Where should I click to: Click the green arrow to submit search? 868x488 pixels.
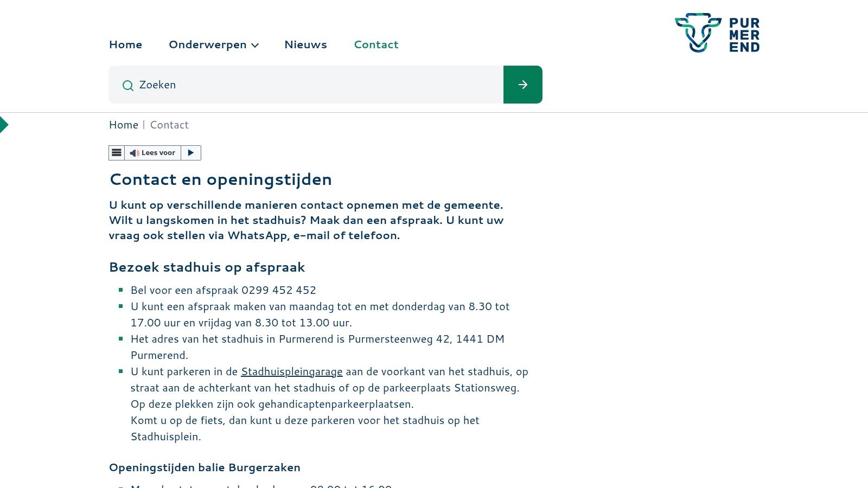(x=522, y=85)
